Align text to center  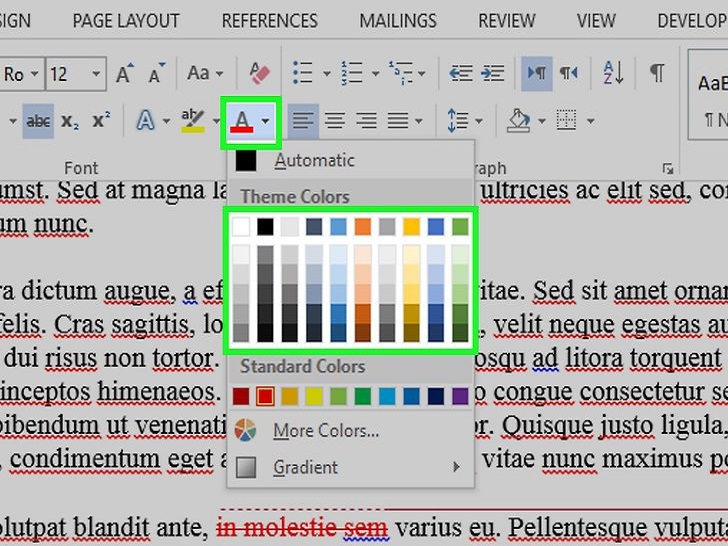tap(334, 121)
